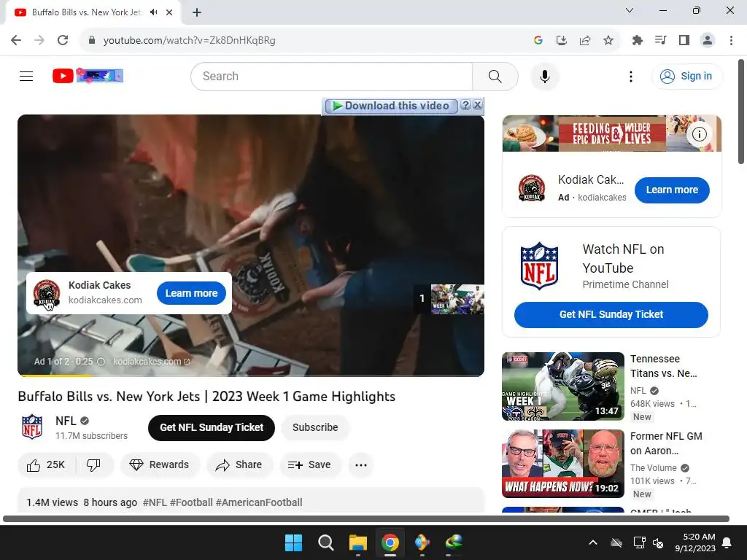Close the Buffalo Bills tab
This screenshot has width=747, height=560.
point(169,12)
